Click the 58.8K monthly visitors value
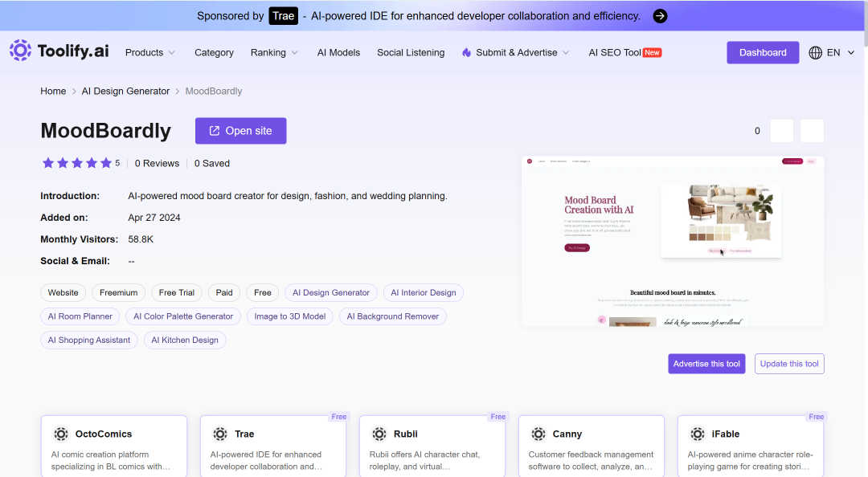868x477 pixels. pos(141,239)
